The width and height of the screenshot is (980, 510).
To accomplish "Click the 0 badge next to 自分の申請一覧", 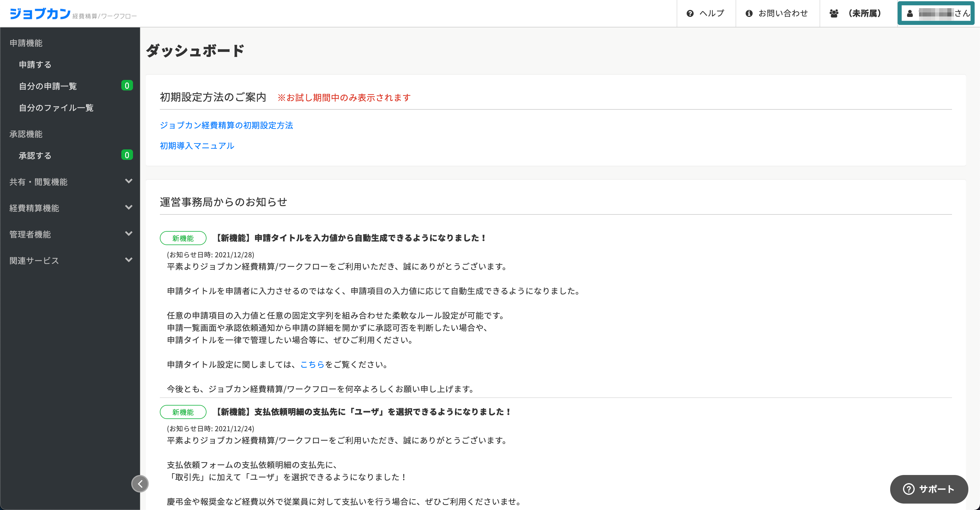I will click(127, 85).
